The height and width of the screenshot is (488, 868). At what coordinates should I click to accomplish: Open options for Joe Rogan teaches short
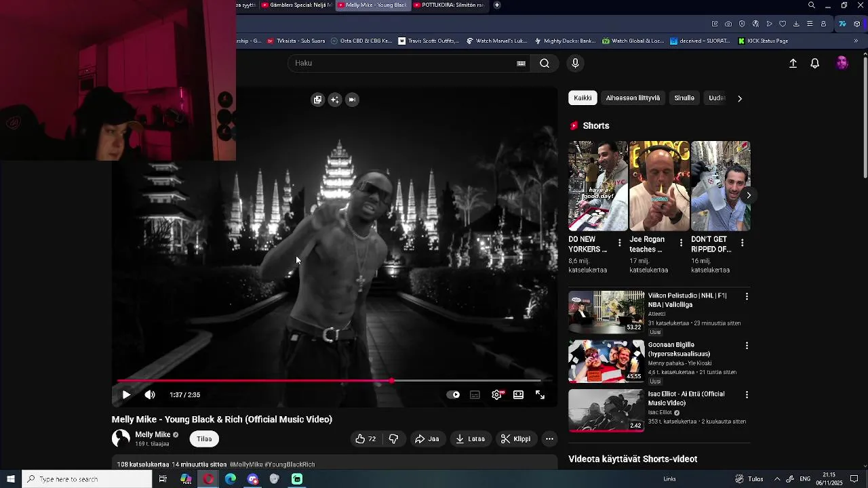pos(681,243)
